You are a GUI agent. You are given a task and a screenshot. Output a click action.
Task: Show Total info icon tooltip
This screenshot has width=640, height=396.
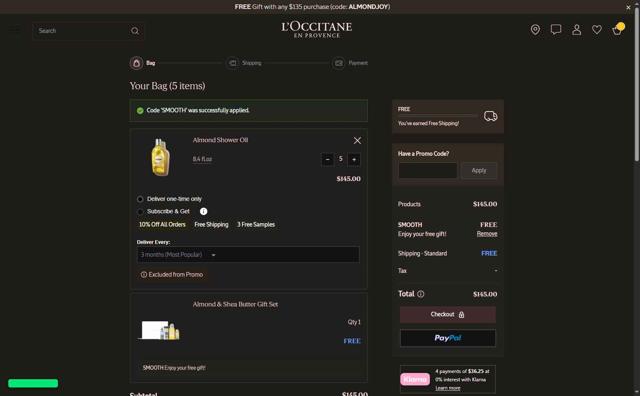click(420, 294)
